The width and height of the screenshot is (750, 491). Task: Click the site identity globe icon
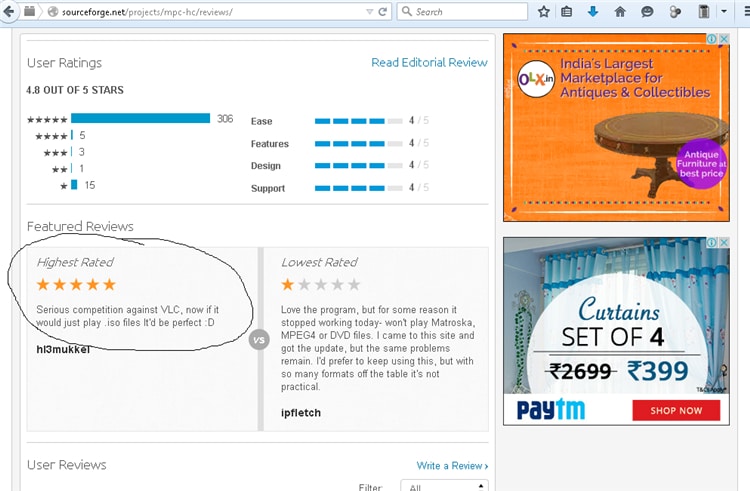tap(53, 12)
